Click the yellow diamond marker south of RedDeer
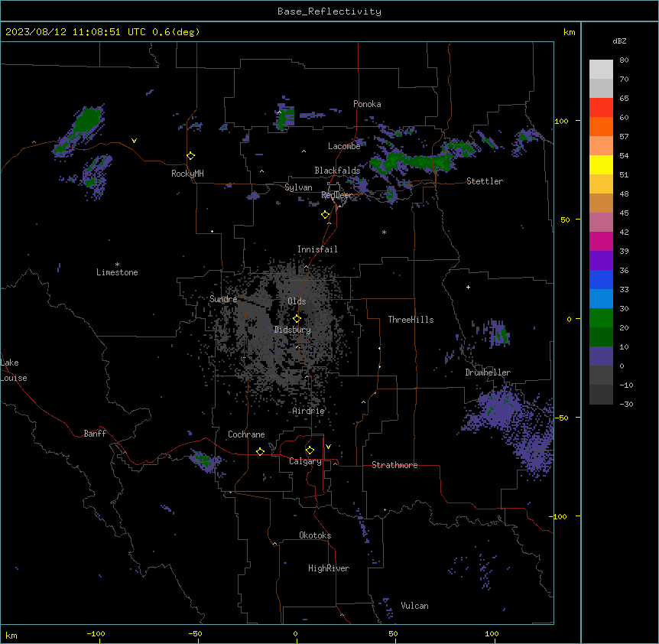659x644 pixels. click(325, 215)
